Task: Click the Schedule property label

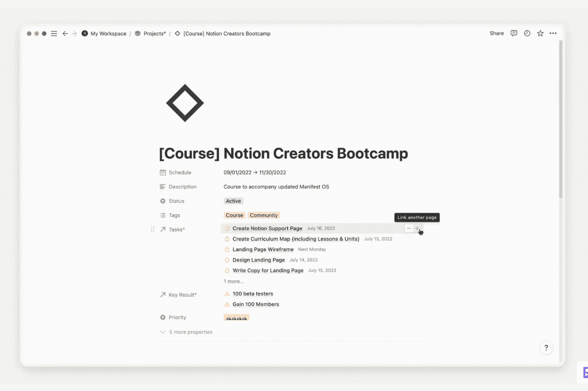Action: [x=180, y=172]
